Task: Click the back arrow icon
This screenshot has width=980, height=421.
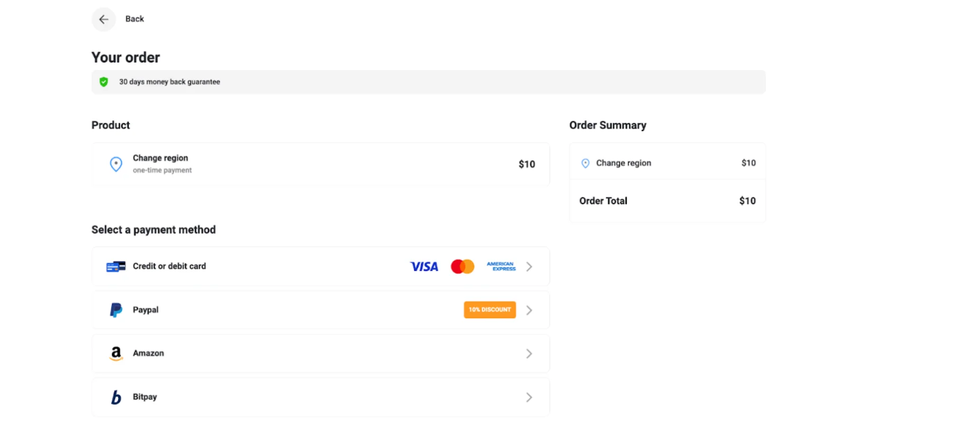Action: [104, 20]
